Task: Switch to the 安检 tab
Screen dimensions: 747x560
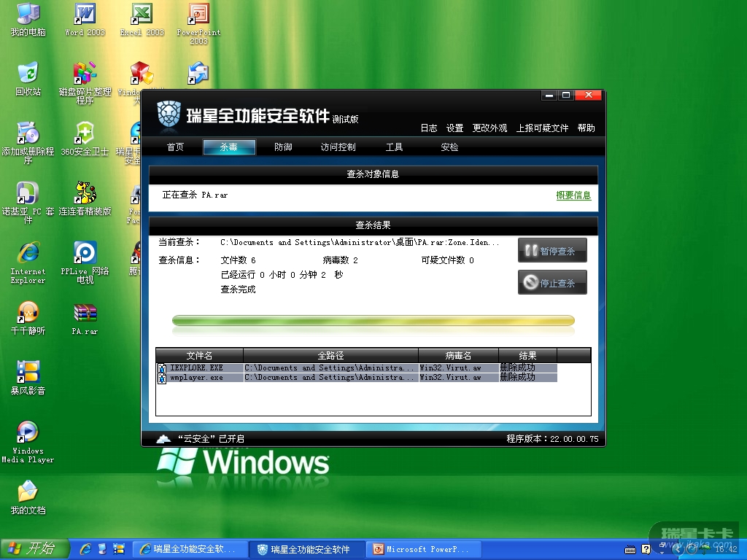Action: coord(449,147)
